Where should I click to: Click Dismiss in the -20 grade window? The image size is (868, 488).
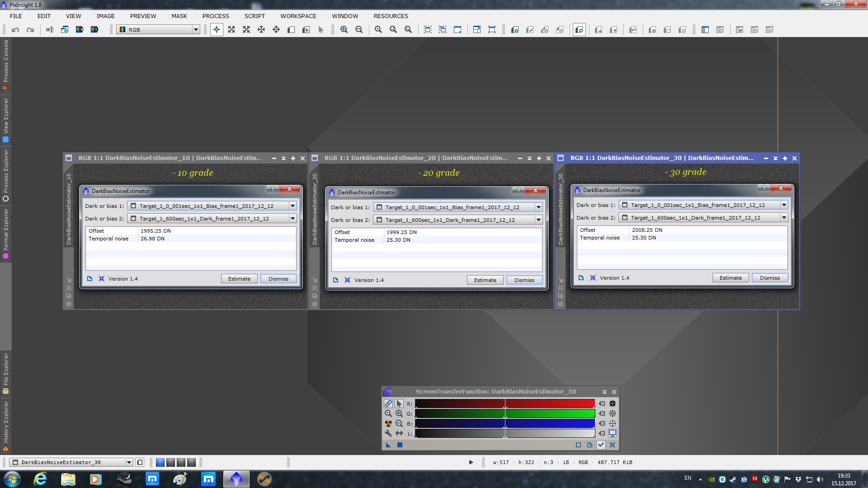[x=524, y=280]
